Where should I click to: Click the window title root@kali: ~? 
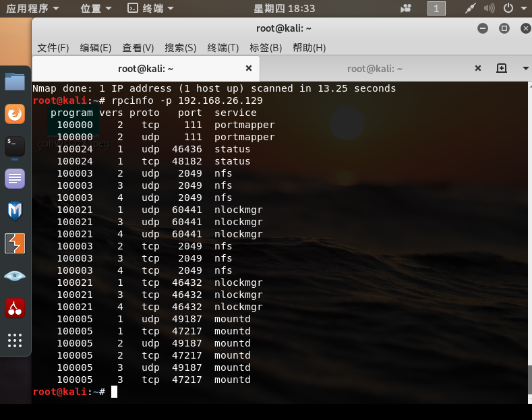(284, 28)
